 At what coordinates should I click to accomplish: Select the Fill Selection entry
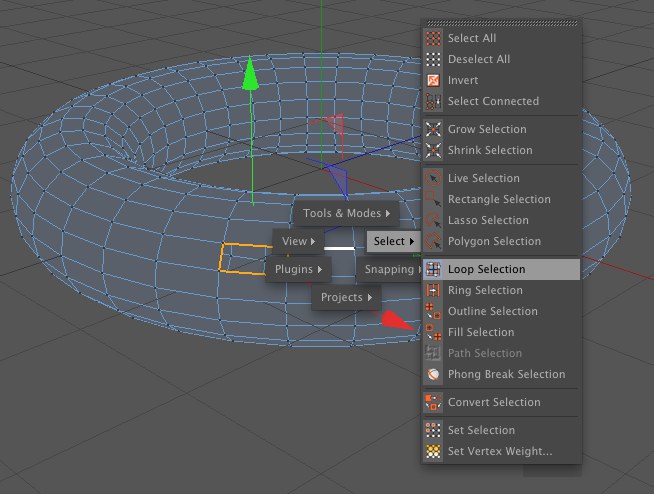[x=480, y=332]
